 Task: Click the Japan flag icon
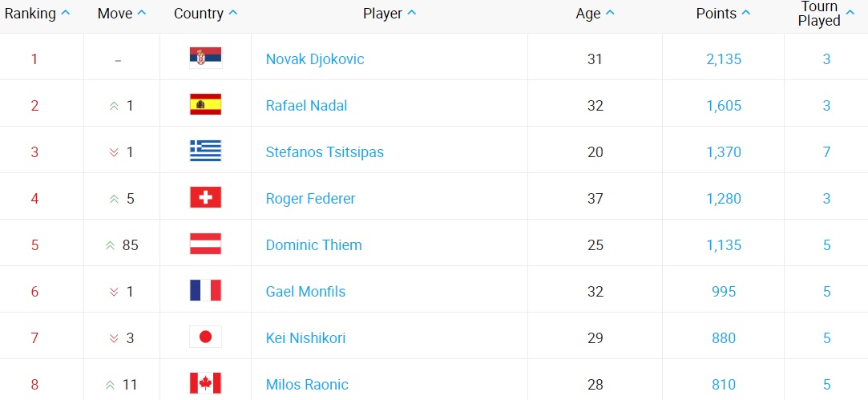[x=205, y=337]
